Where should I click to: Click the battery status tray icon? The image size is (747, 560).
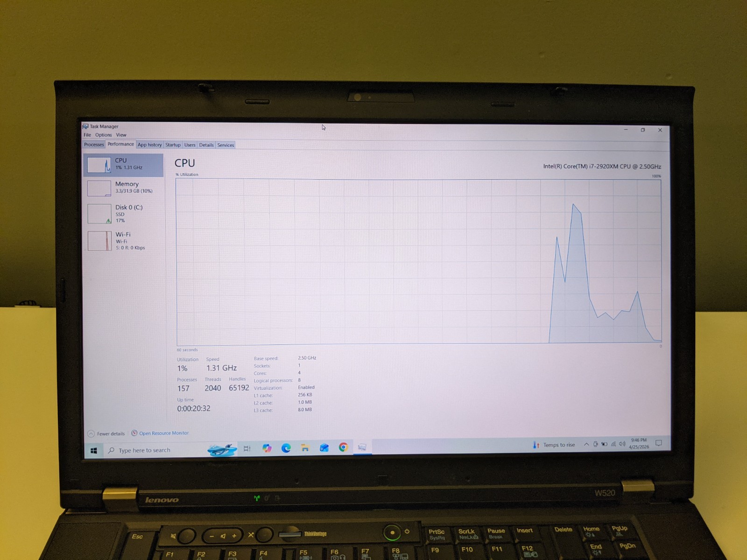tap(604, 444)
